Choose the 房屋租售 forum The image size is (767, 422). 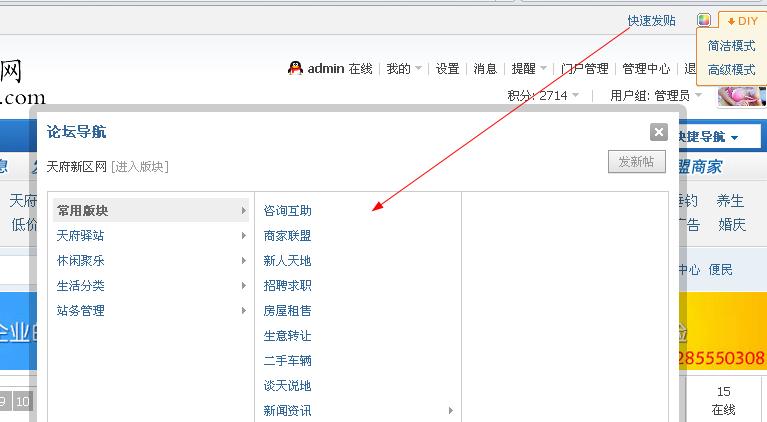coord(287,311)
